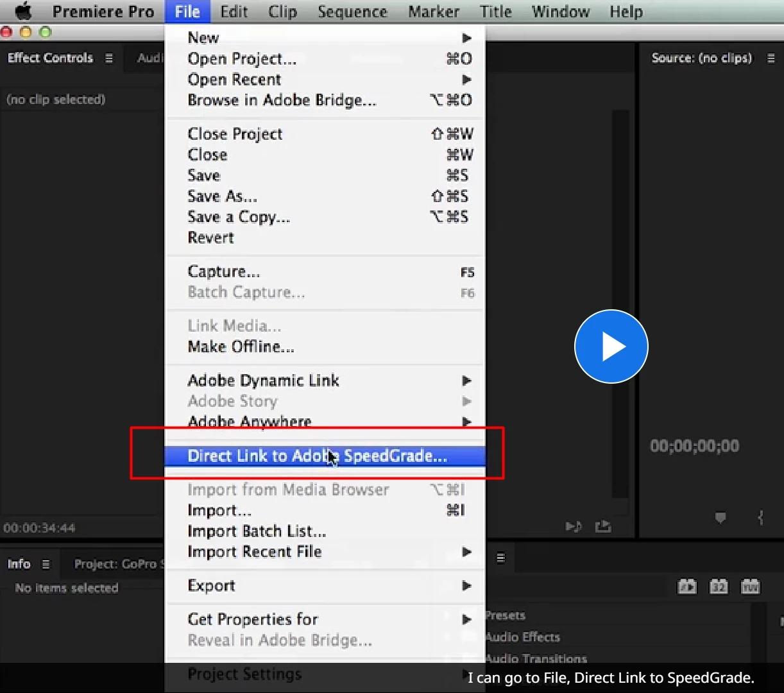Click the export frame icon
Screen dimensions: 784x693
(x=603, y=527)
